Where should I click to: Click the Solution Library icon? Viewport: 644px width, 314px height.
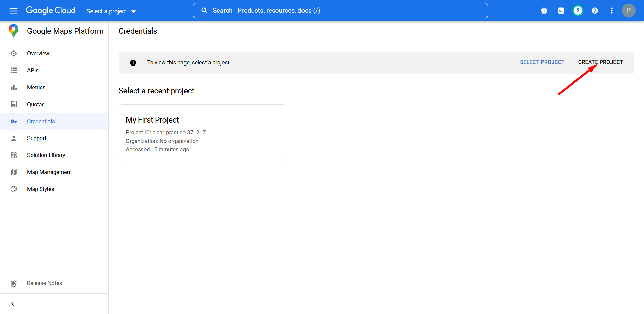pos(14,155)
